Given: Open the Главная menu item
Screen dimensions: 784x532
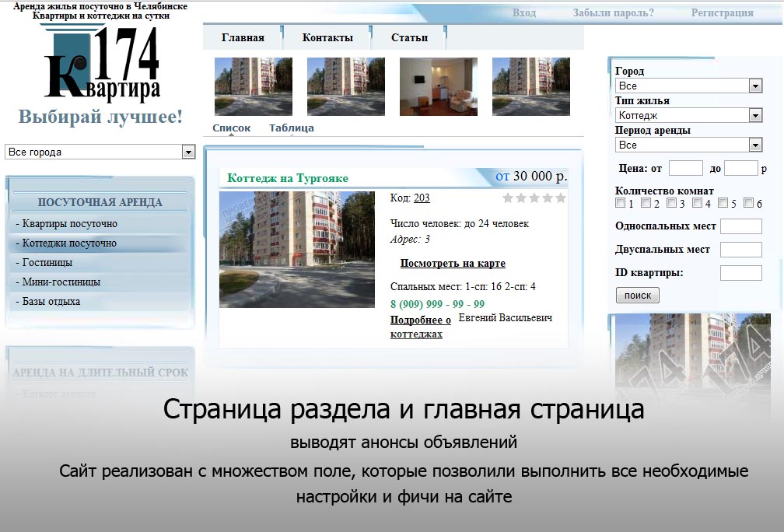Looking at the screenshot, I should (243, 37).
